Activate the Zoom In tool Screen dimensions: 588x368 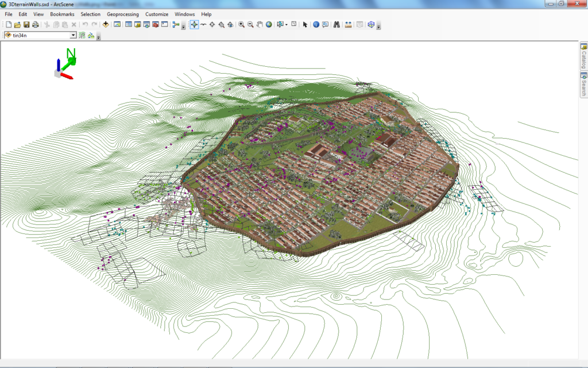(242, 25)
